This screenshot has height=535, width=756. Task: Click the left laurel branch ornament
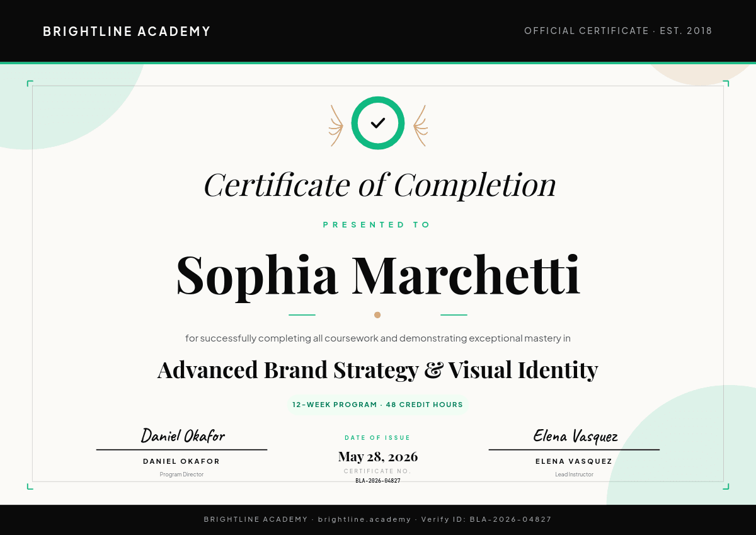336,125
